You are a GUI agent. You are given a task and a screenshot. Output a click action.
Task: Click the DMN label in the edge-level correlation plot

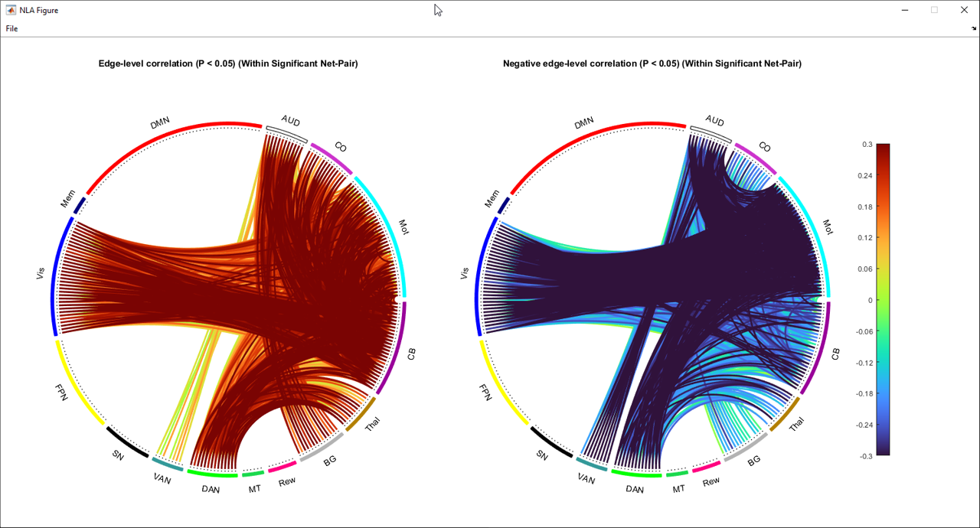point(160,122)
